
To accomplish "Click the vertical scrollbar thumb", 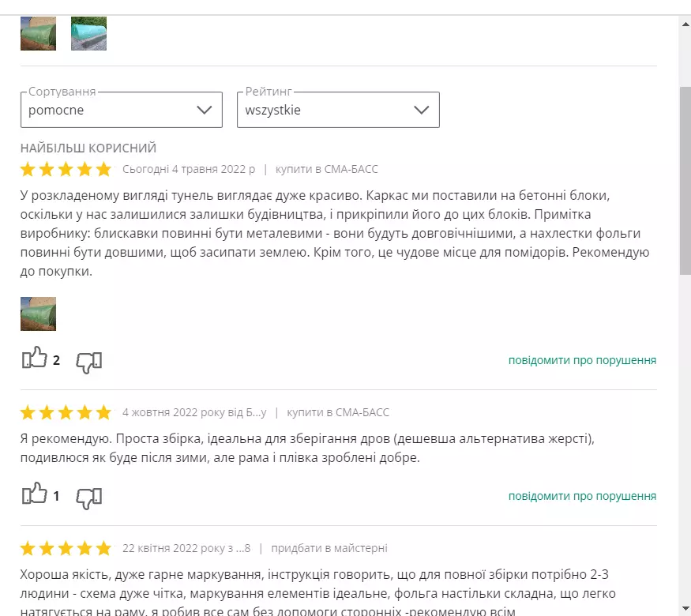I will point(685,181).
